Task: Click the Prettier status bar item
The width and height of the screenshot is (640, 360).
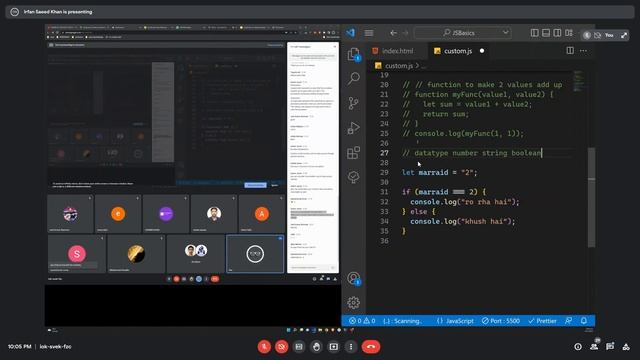Action: click(x=542, y=321)
